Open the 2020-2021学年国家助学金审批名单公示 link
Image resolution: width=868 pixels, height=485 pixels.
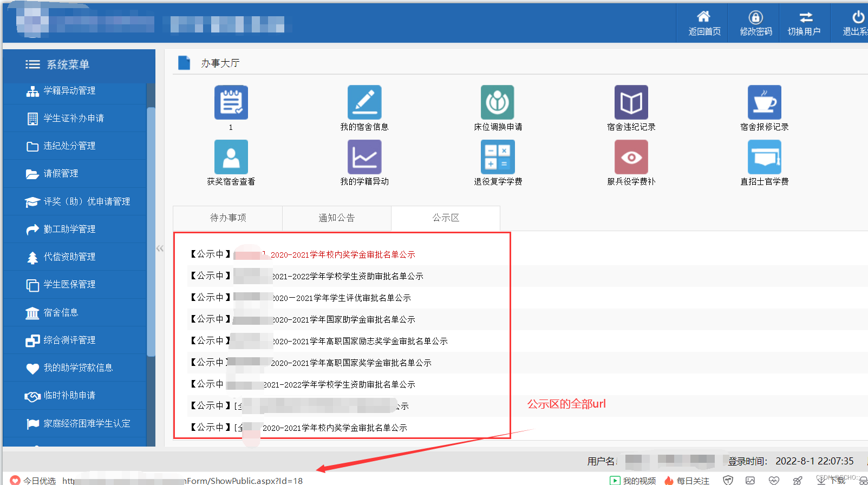tap(343, 320)
